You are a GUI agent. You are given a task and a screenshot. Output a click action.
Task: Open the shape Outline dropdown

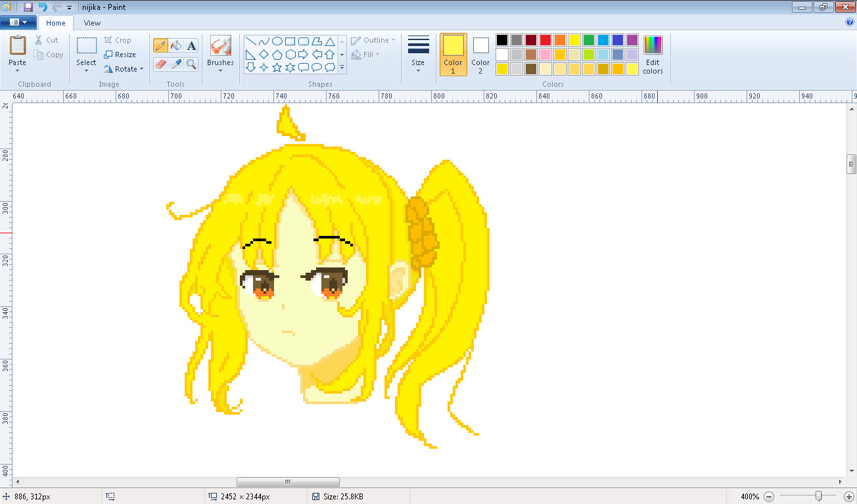click(x=373, y=40)
